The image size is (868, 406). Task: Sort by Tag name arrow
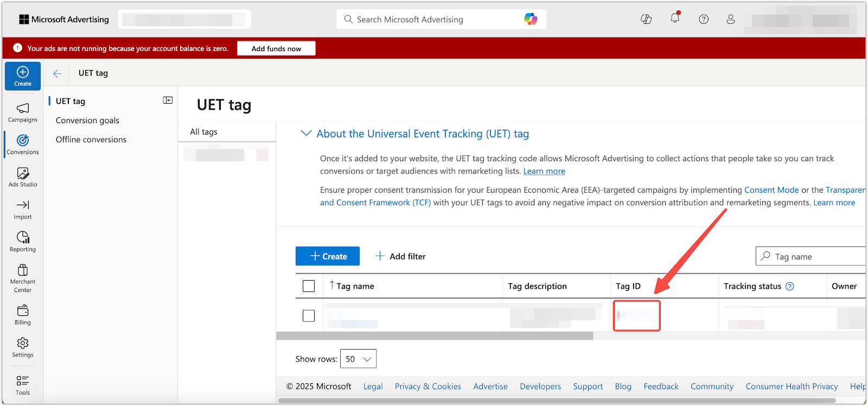pos(332,285)
